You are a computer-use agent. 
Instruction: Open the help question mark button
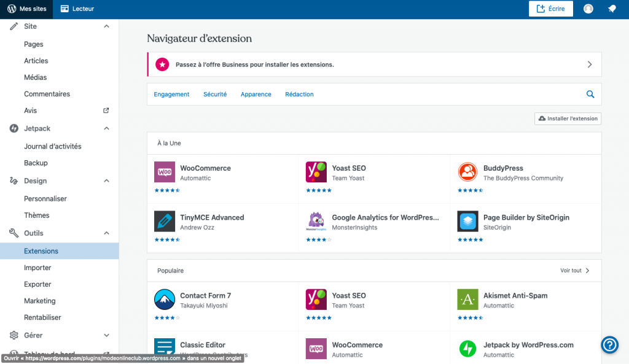609,345
